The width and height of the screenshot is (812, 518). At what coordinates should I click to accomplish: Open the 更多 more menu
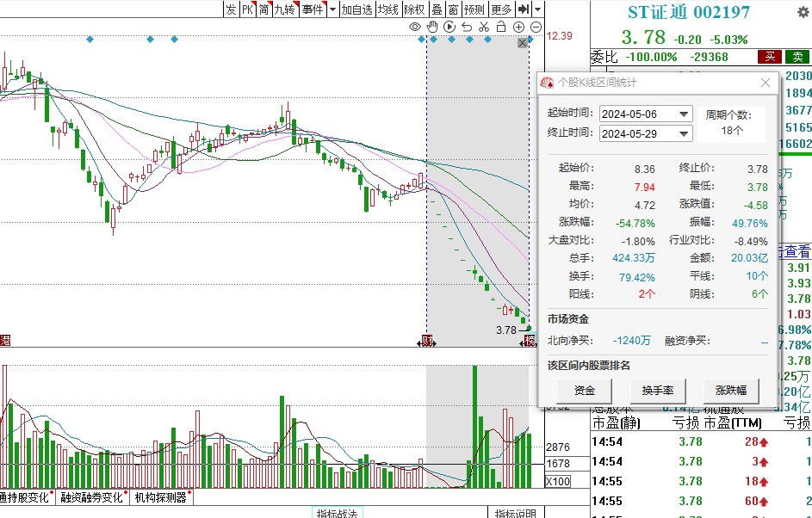pyautogui.click(x=501, y=9)
